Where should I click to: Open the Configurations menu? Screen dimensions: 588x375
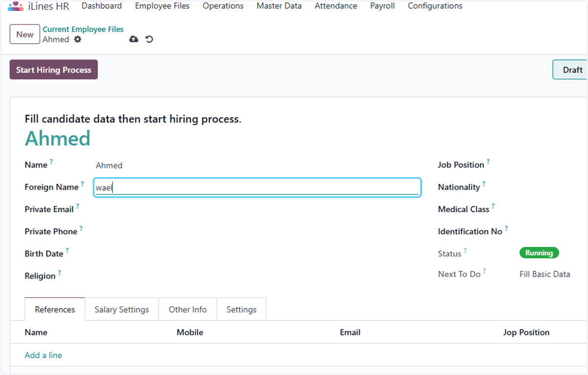pos(435,6)
